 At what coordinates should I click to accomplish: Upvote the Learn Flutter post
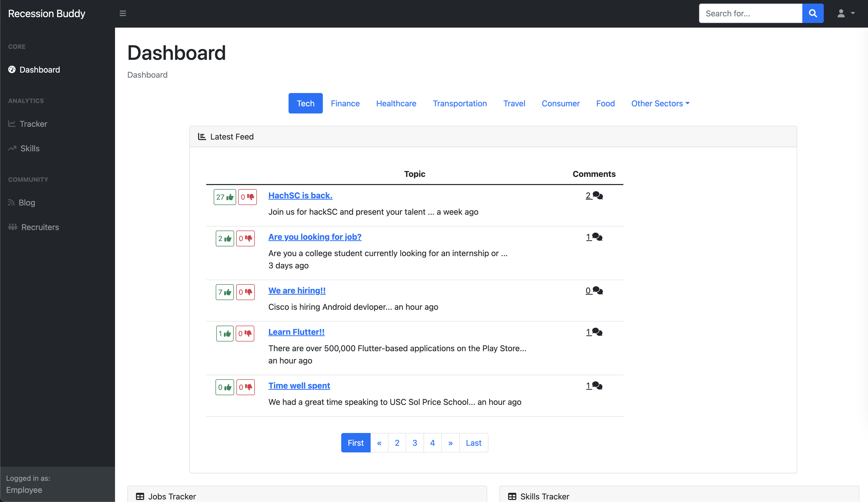tap(225, 334)
